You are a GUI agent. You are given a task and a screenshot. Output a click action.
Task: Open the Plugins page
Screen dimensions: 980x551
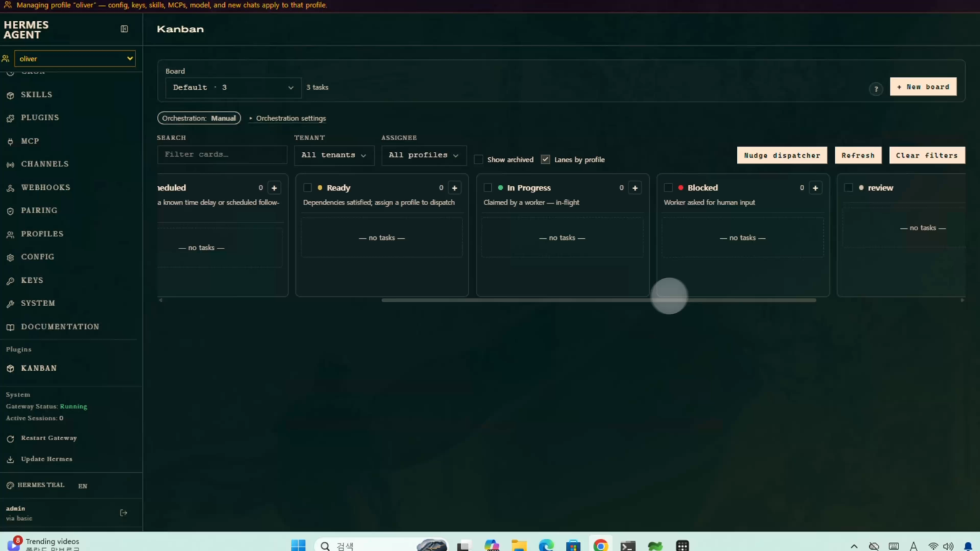pos(40,118)
